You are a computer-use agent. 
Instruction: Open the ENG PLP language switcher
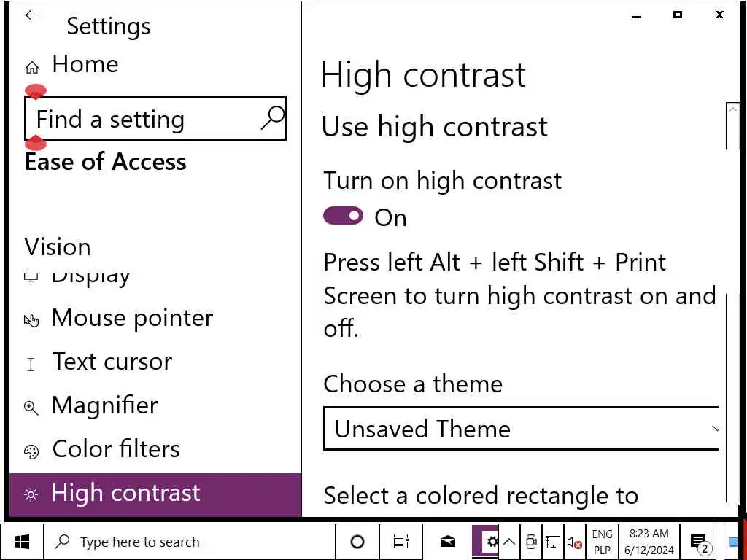tap(602, 542)
